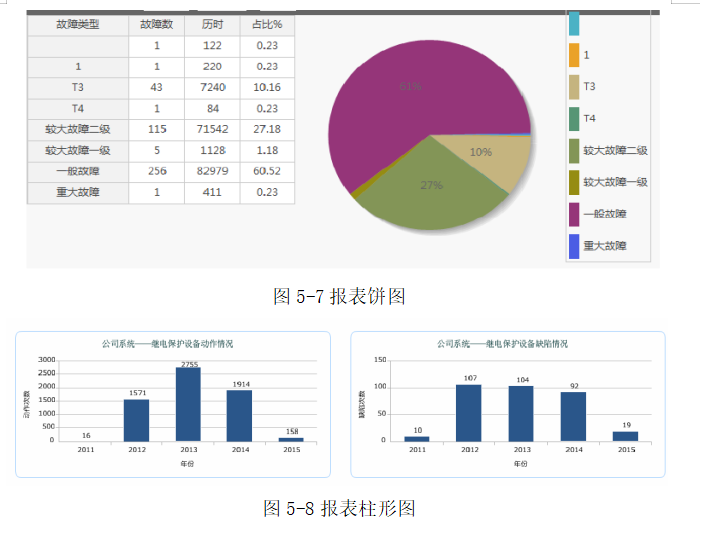Click the percentage 27.18 cell

(x=267, y=129)
